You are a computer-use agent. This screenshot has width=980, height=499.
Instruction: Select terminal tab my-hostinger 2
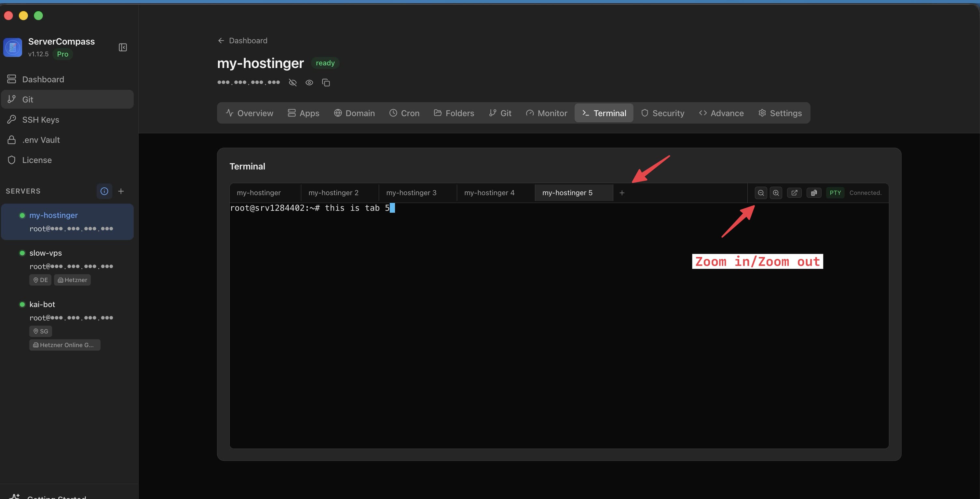click(340, 193)
